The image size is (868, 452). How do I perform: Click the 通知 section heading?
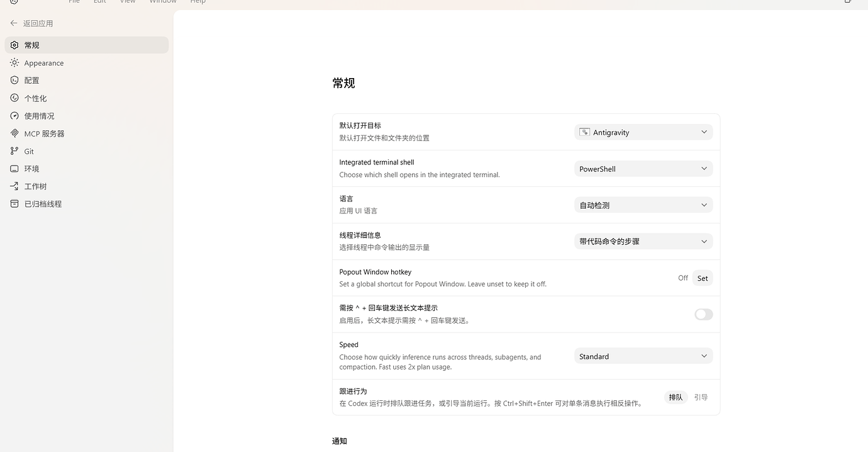pos(340,441)
